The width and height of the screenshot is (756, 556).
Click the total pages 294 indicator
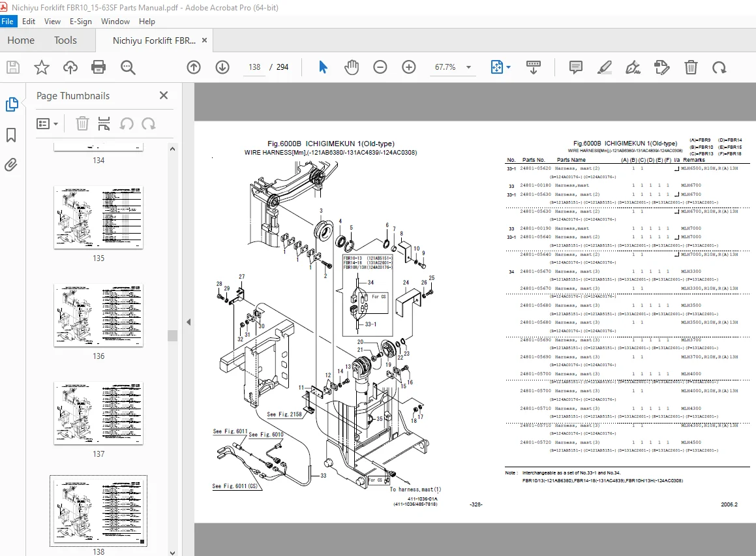282,67
